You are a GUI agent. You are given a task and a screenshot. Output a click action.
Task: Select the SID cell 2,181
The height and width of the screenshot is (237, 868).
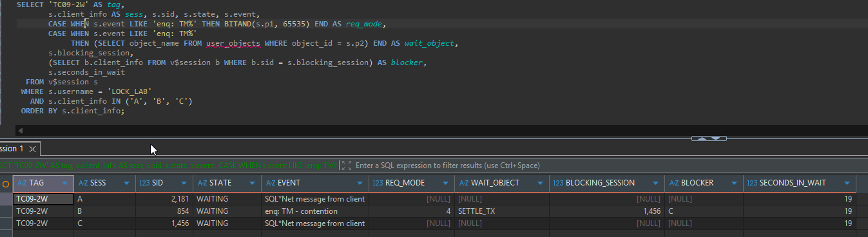[x=164, y=199]
